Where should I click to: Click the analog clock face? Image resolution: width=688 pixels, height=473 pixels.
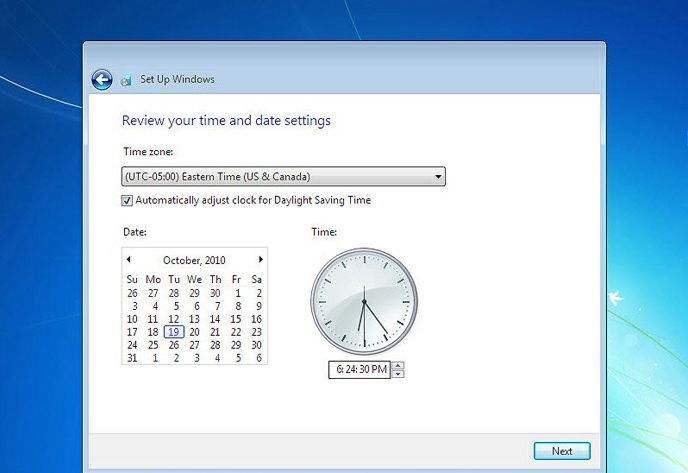tap(364, 301)
